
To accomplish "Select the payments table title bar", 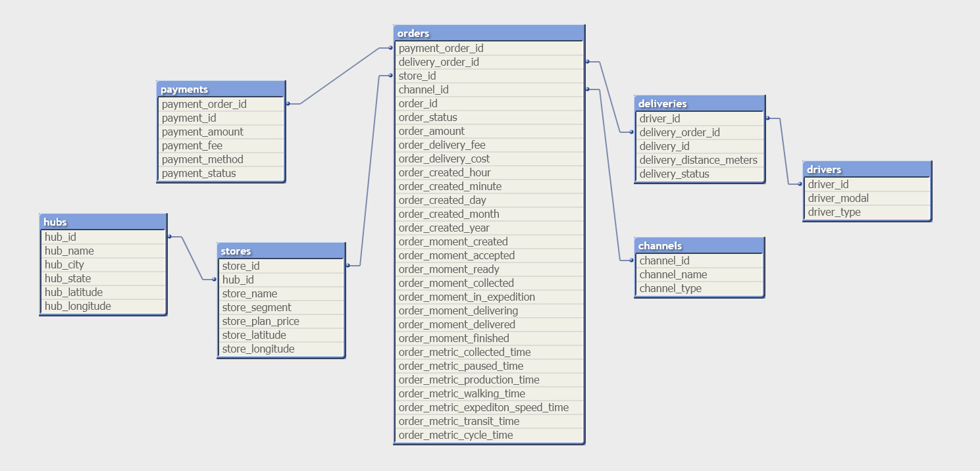I will [x=221, y=89].
